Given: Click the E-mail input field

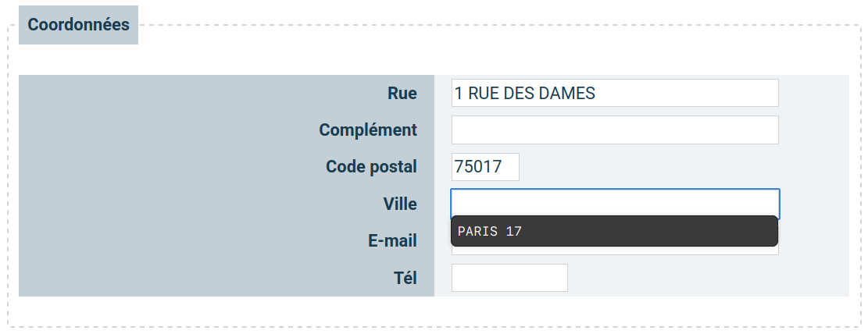Looking at the screenshot, I should click(614, 250).
